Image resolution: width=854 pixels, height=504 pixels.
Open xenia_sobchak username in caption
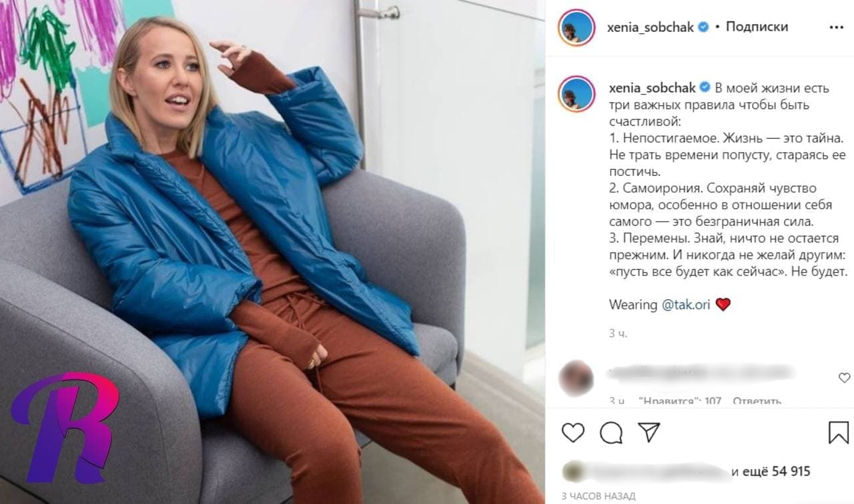651,88
